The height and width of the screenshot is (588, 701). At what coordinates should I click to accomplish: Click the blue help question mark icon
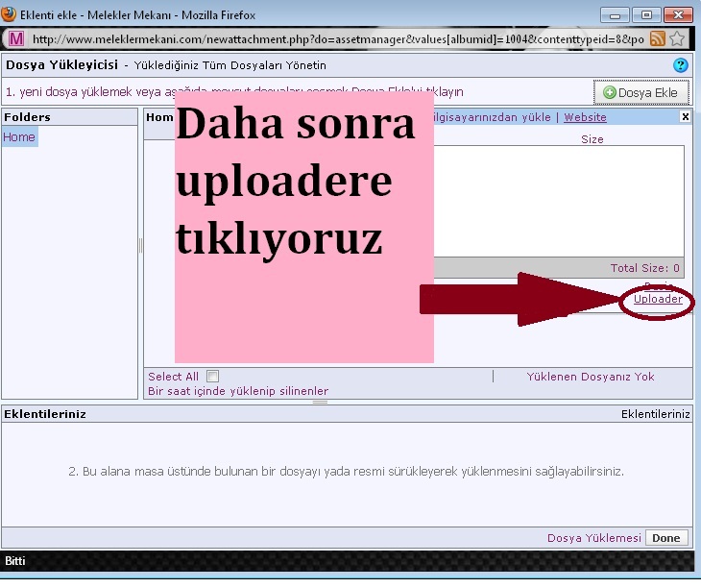pos(681,65)
